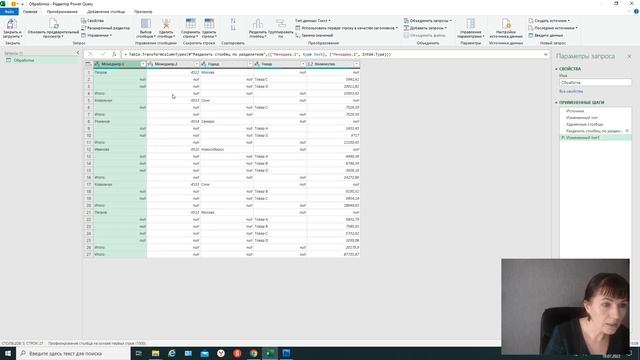Screen dimensions: 640x360
Task: Cancel formula edit with X icon
Action: click(x=91, y=54)
